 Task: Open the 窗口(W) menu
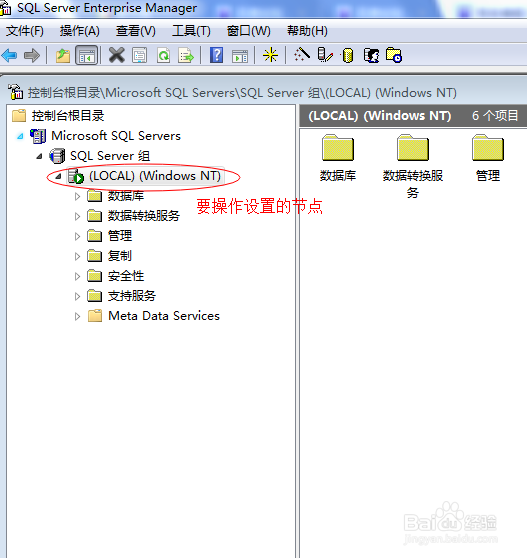coord(249,31)
